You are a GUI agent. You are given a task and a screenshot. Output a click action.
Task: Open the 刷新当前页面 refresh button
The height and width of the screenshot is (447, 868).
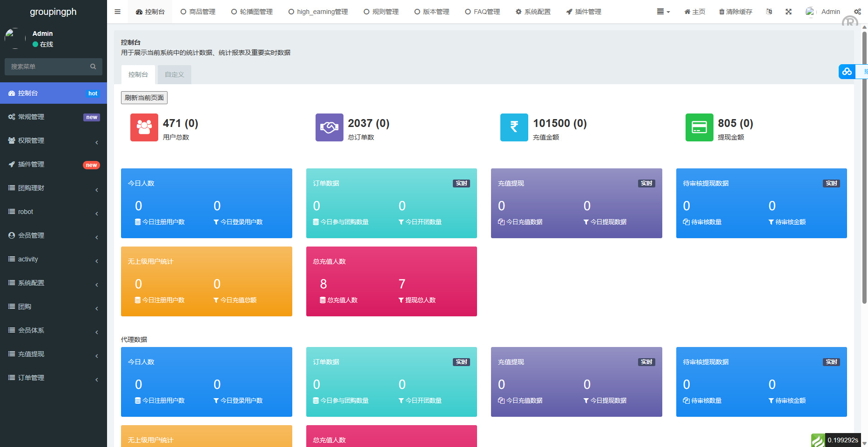[144, 98]
